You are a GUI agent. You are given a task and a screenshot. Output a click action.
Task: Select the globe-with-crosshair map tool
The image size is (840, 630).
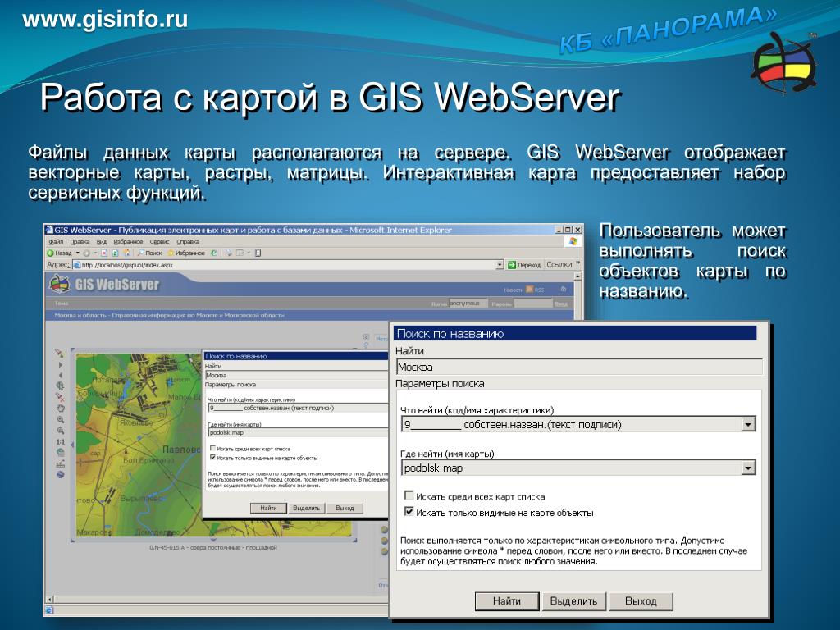pos(60,386)
